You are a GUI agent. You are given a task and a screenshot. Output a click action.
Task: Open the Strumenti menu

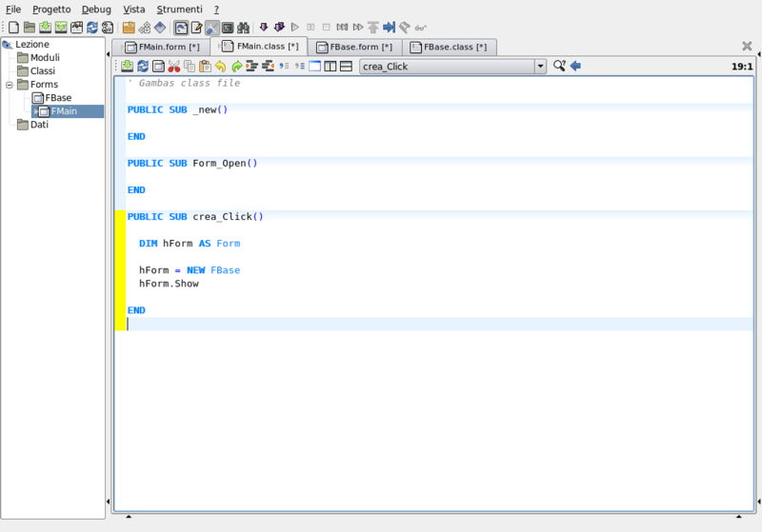coord(179,10)
